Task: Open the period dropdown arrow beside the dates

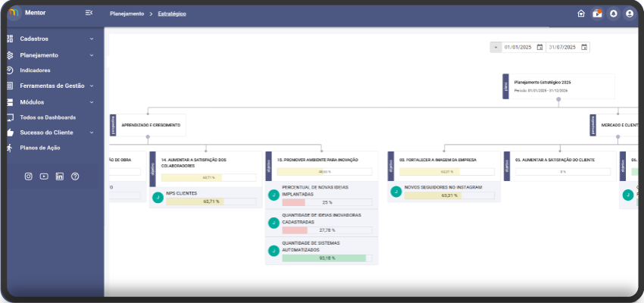Action: (x=496, y=47)
